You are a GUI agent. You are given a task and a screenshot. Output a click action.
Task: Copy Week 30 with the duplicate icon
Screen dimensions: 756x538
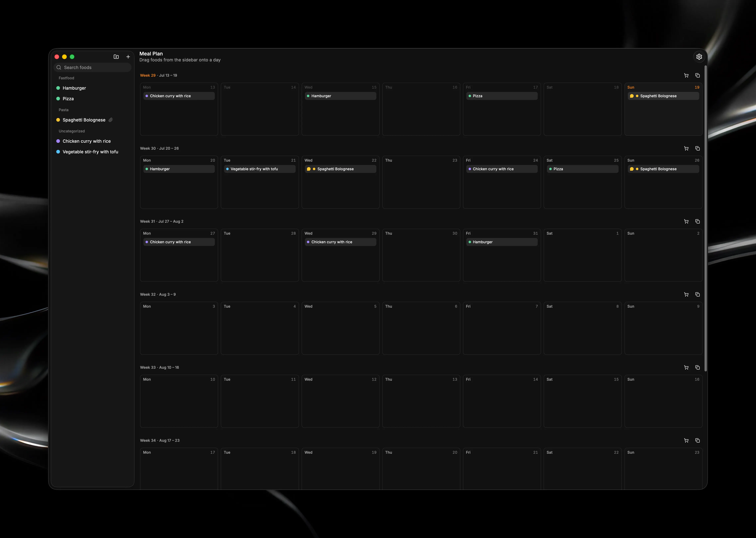697,148
